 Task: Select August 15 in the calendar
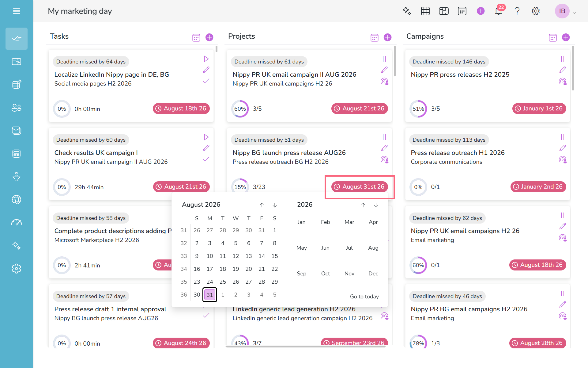pyautogui.click(x=275, y=256)
